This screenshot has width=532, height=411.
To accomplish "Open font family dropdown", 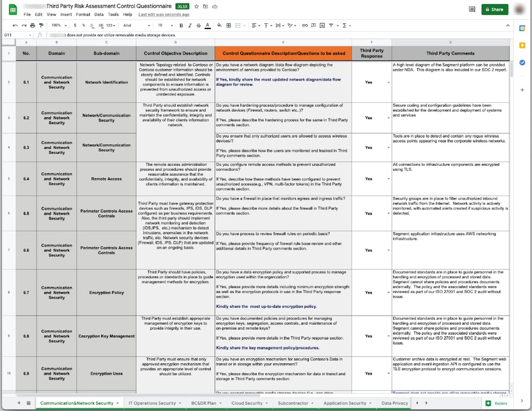I will [136, 26].
